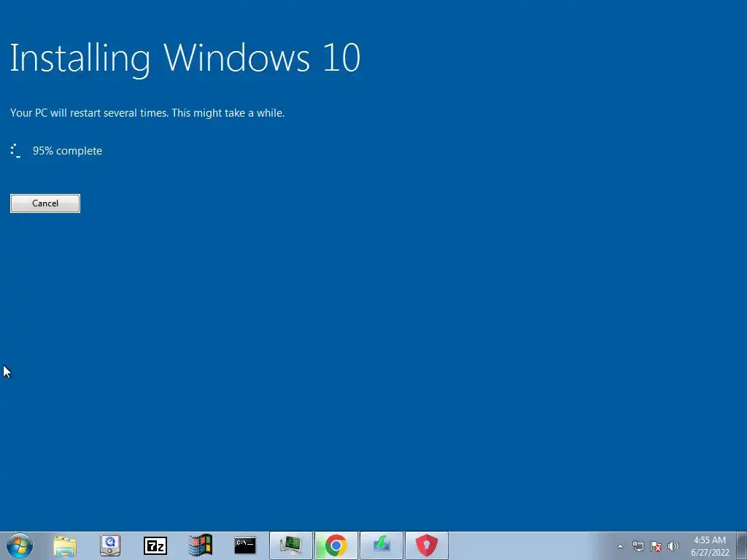Launch the QuickTime-style media player taskbar icon

coord(110,545)
